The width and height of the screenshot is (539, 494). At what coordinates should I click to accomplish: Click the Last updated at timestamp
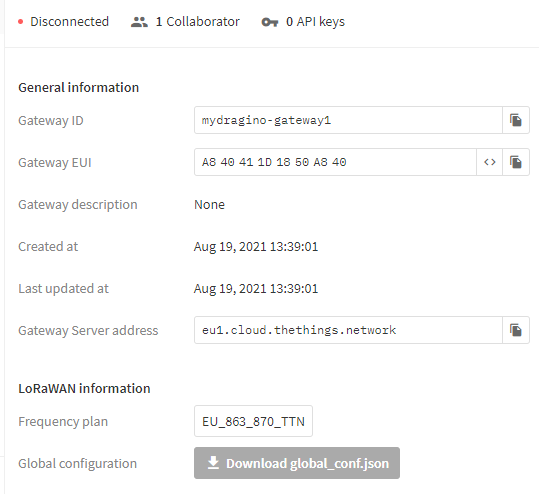256,288
